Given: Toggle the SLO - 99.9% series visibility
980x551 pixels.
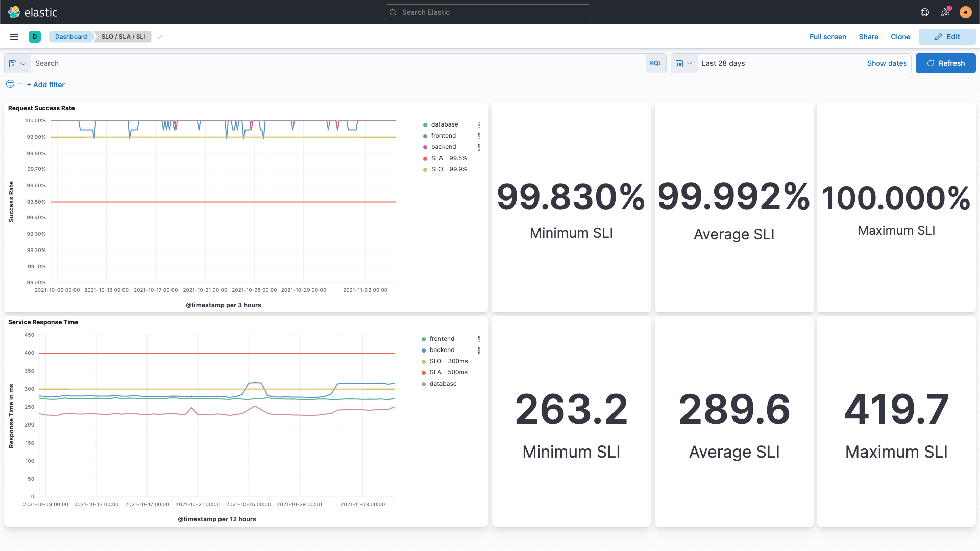Looking at the screenshot, I should [x=449, y=169].
